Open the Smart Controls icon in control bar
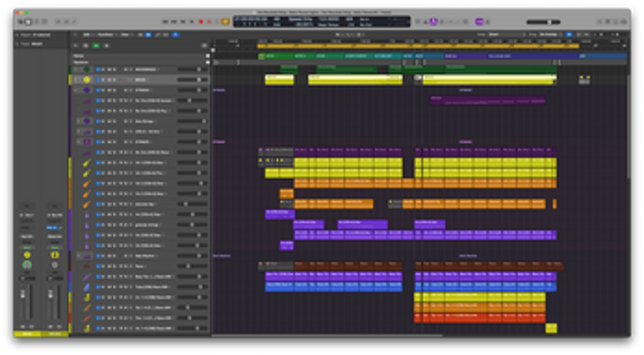The image size is (644, 355). click(x=59, y=21)
